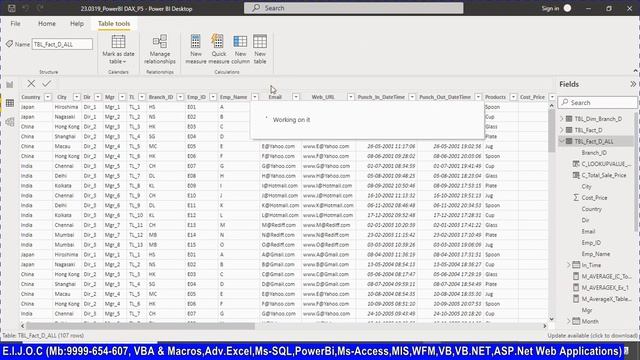Collapse Fields pane with double chevron
640x360 pixels.
(x=633, y=84)
